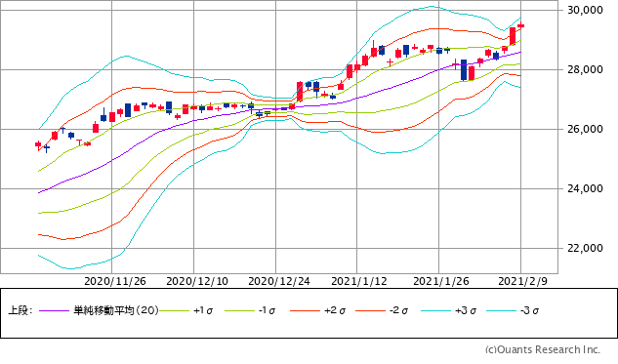Click the 2021/2/9 date label

click(522, 281)
